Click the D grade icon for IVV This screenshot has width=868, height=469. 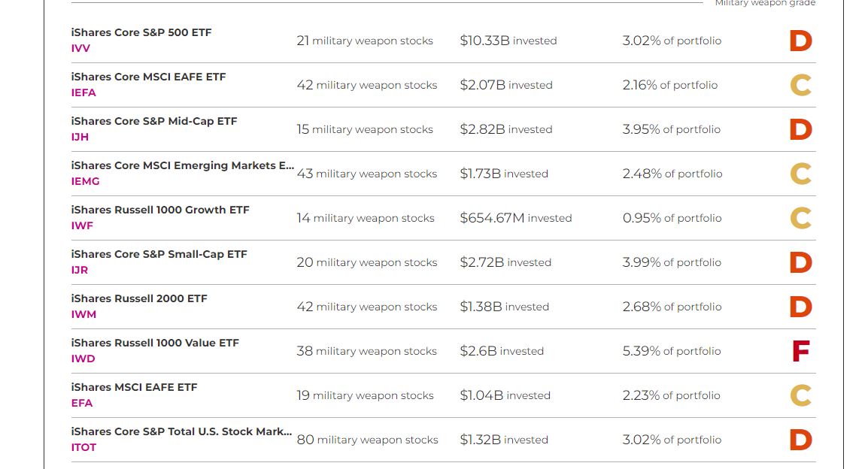point(800,41)
